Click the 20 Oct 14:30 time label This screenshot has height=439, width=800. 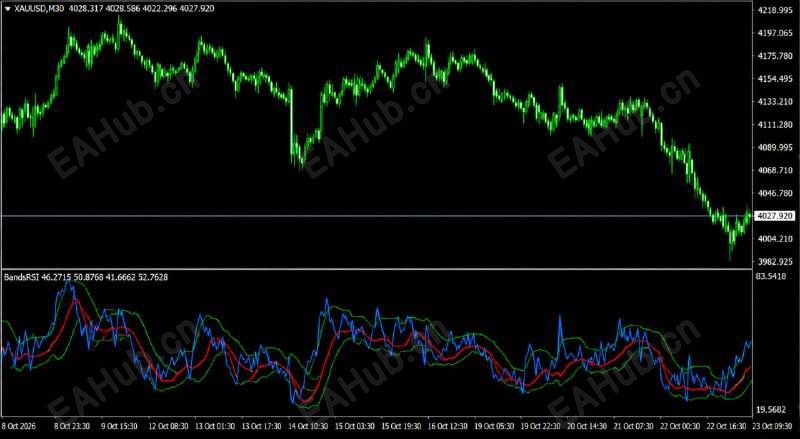point(588,426)
